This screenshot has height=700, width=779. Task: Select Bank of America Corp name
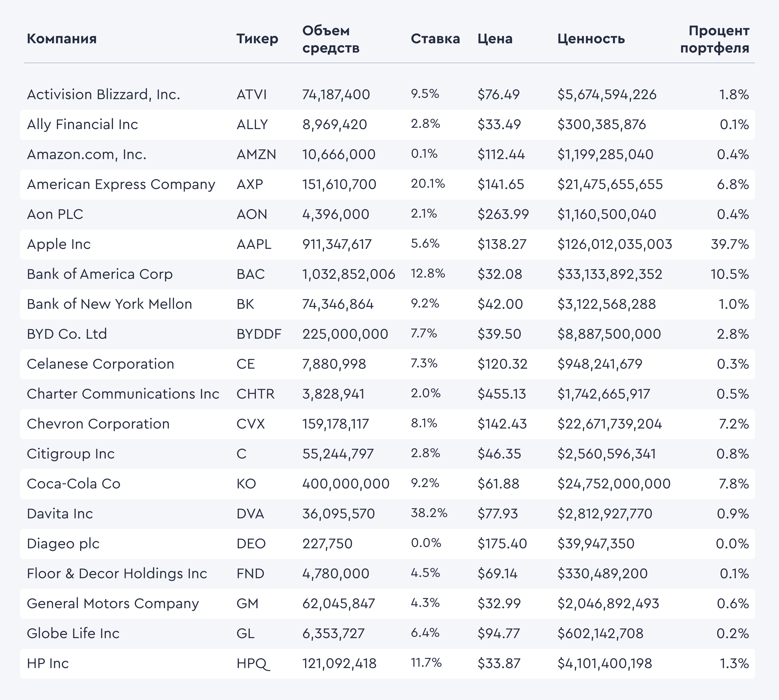coord(100,274)
